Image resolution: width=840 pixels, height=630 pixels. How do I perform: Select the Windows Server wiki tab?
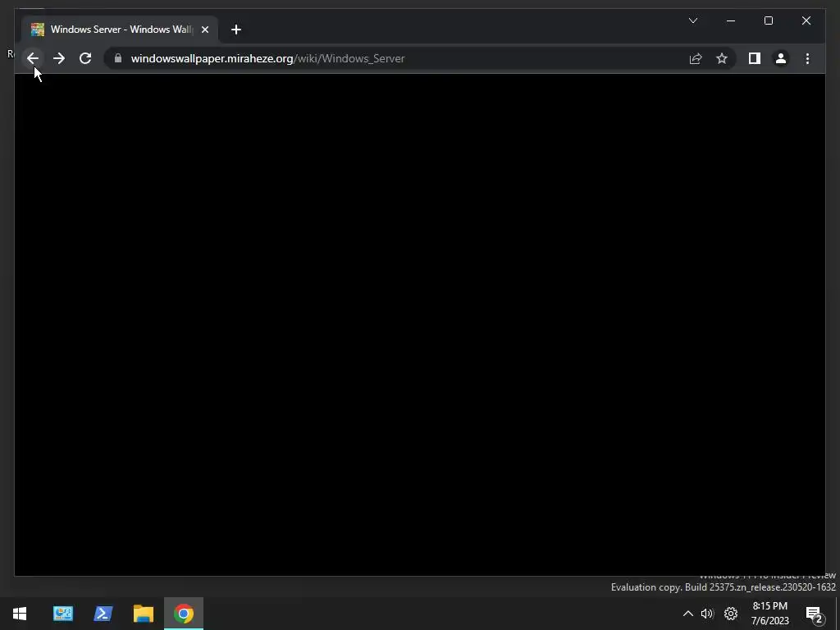tap(121, 30)
